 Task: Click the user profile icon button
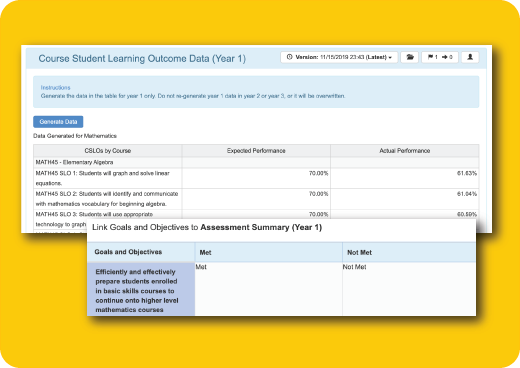470,57
